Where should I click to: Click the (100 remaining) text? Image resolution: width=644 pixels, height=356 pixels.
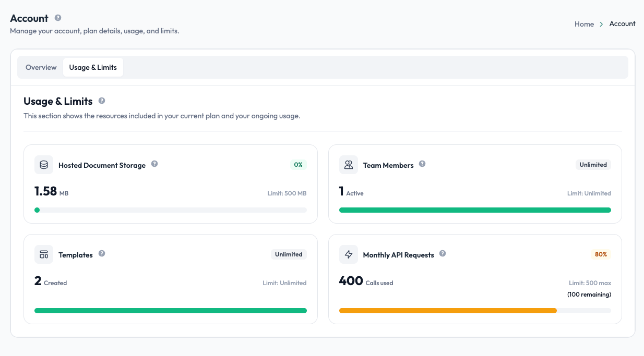(589, 294)
